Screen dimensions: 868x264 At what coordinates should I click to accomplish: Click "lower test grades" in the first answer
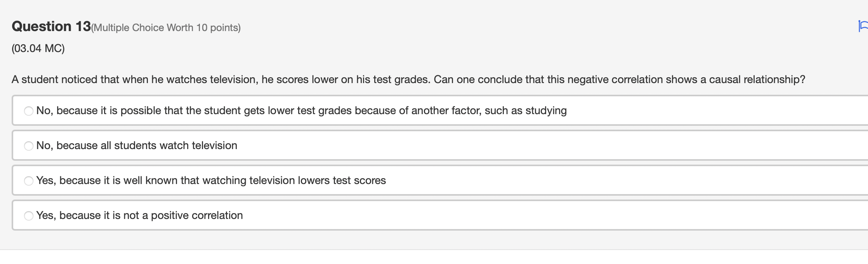pyautogui.click(x=309, y=111)
